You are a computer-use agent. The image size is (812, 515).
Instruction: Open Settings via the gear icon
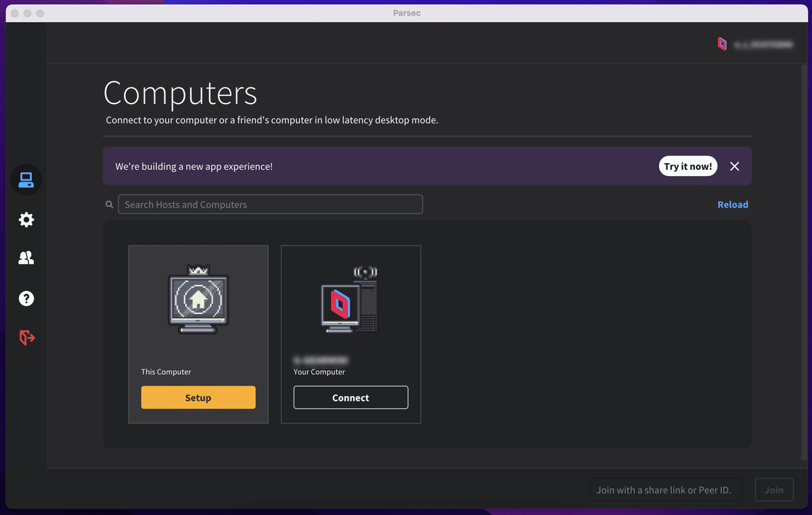pyautogui.click(x=26, y=220)
